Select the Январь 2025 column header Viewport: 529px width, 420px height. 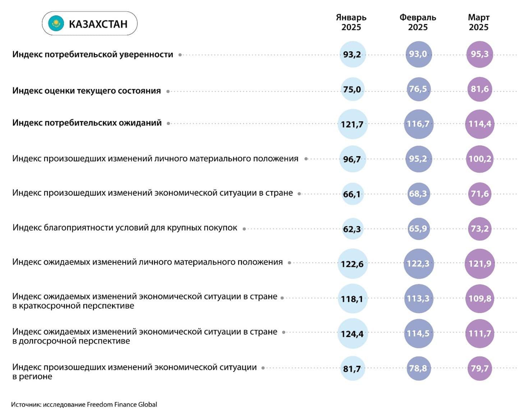pos(351,22)
